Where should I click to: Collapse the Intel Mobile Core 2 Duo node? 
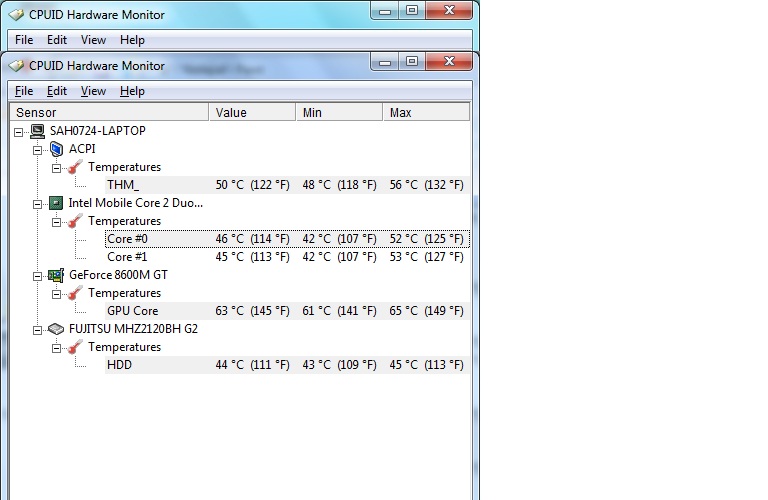pyautogui.click(x=37, y=204)
